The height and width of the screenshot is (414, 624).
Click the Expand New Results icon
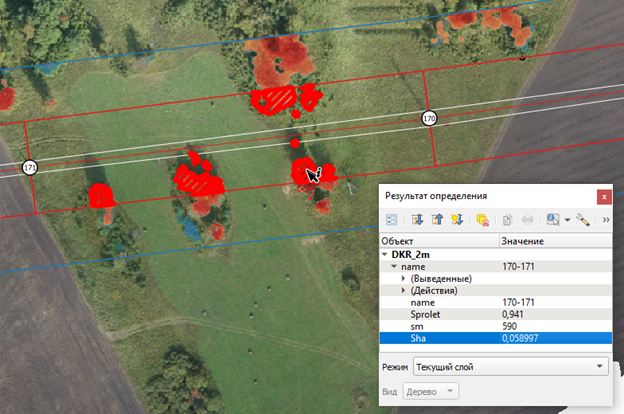(457, 220)
